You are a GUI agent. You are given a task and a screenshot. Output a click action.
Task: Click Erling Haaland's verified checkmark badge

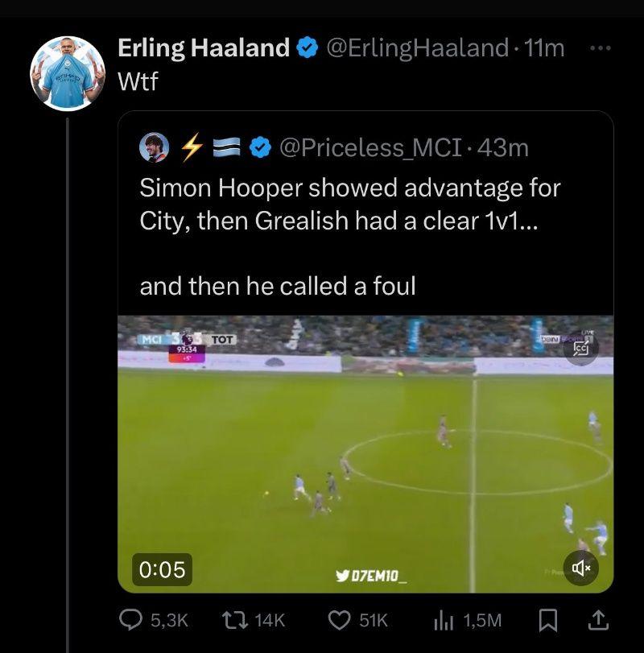tap(307, 48)
